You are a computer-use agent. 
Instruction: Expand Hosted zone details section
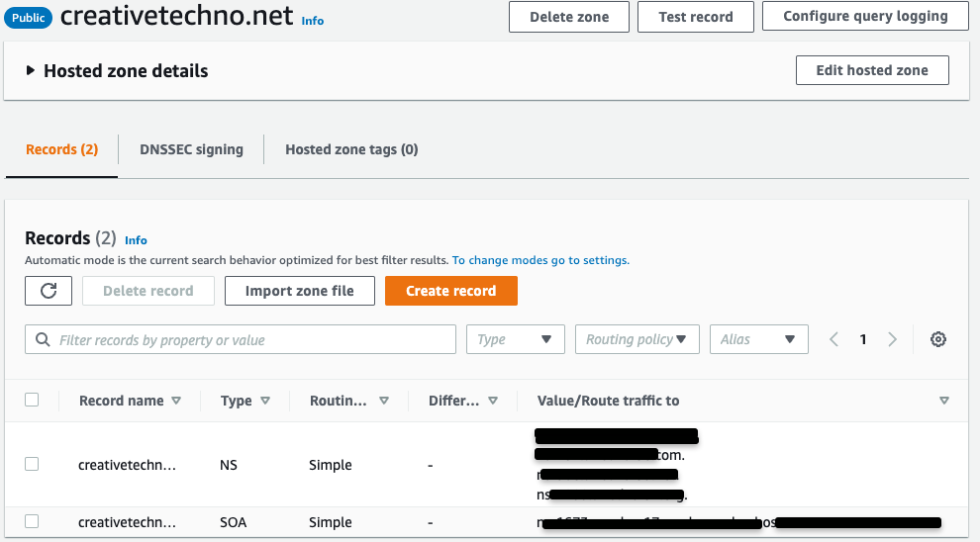click(x=32, y=70)
